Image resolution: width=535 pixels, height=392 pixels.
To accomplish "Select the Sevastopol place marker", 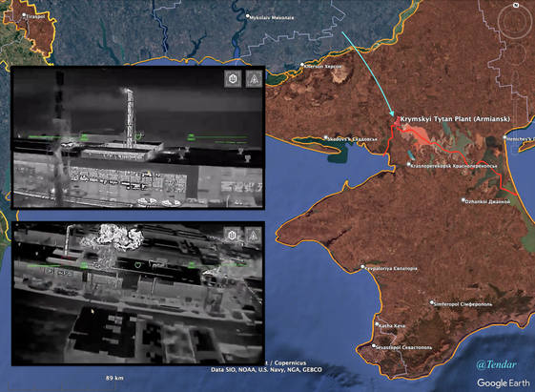I will (374, 346).
